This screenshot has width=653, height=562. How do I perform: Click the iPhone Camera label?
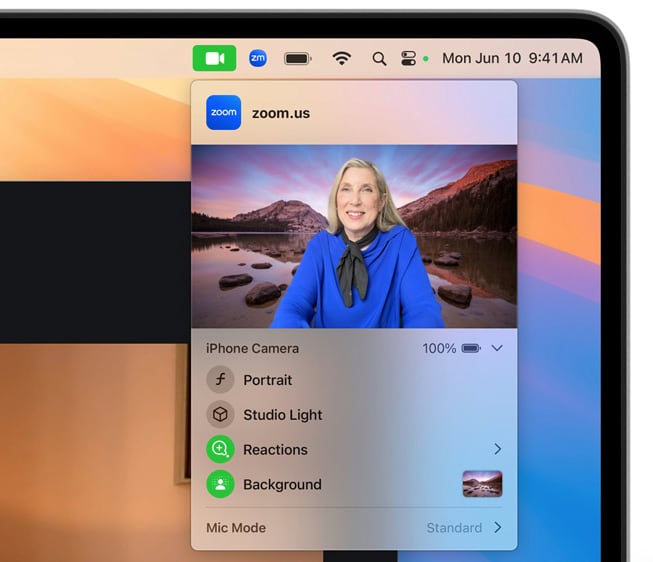point(252,348)
